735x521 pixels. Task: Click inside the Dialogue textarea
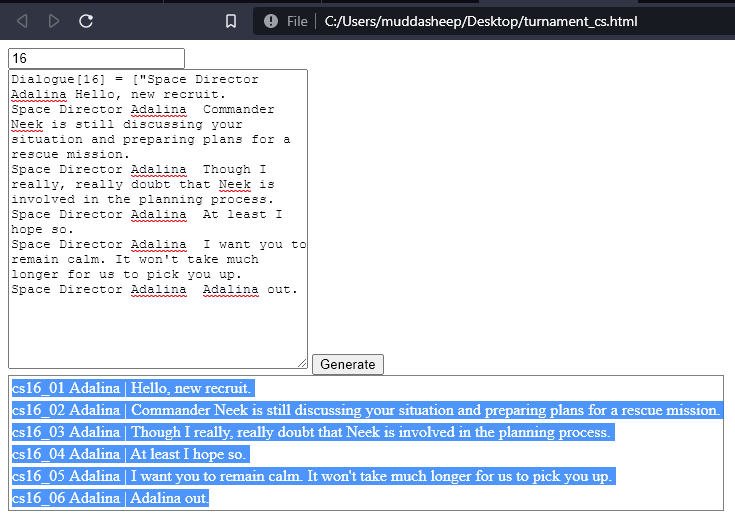pyautogui.click(x=158, y=219)
